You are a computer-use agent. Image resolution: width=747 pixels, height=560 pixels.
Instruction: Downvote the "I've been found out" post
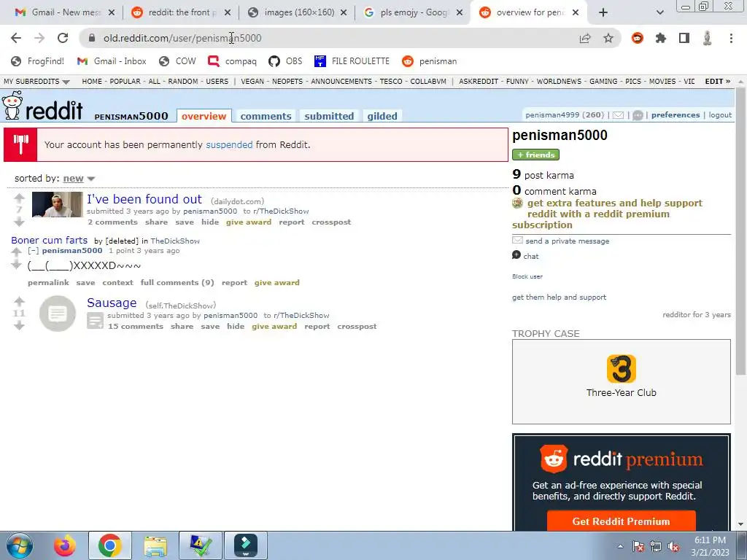(19, 222)
